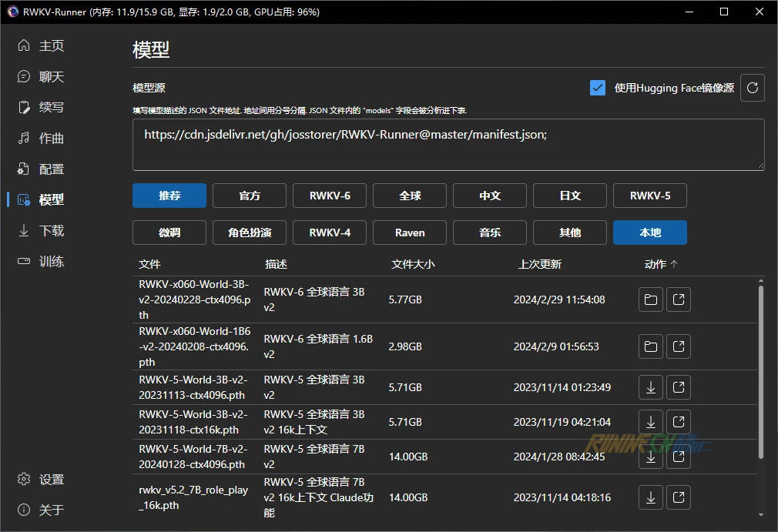Sort table by 文件大小 column header
The image size is (778, 532).
pyautogui.click(x=413, y=264)
